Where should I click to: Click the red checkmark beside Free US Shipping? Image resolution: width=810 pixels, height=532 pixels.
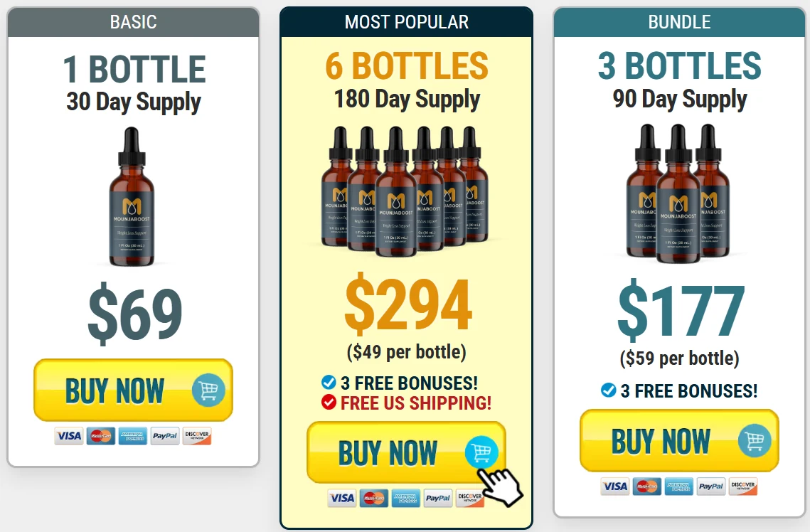click(x=329, y=402)
